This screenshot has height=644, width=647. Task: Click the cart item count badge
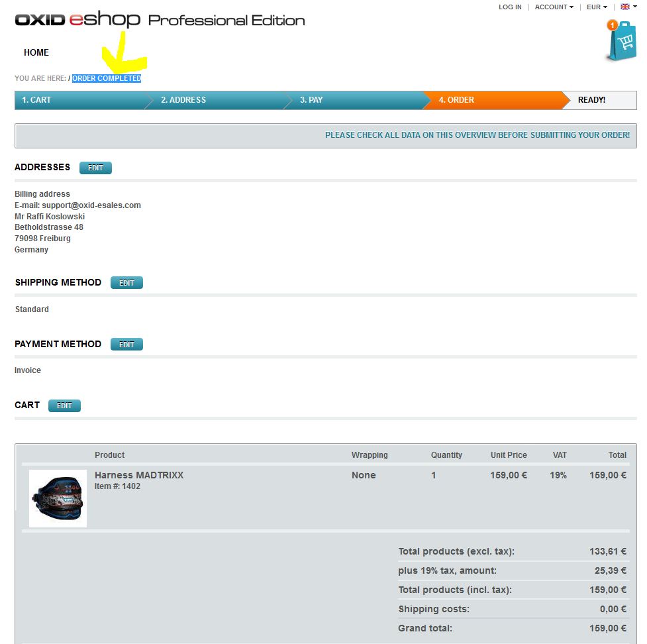[612, 25]
